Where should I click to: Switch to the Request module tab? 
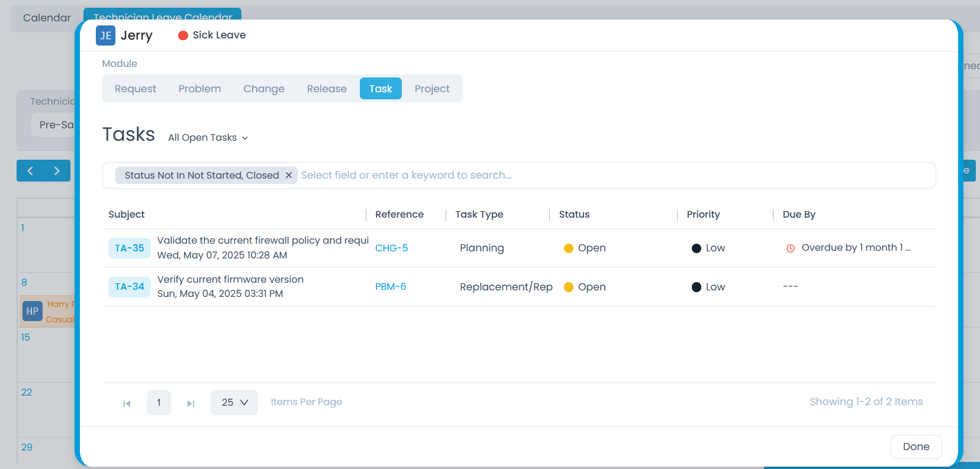coord(136,89)
